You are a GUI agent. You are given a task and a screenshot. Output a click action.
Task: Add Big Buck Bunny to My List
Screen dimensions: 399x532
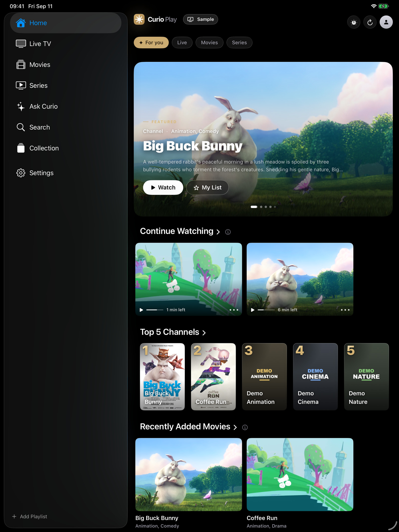[207, 188]
